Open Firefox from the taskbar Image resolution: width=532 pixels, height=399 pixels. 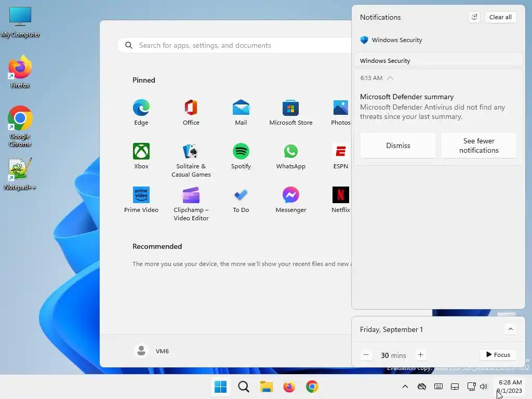tap(289, 387)
